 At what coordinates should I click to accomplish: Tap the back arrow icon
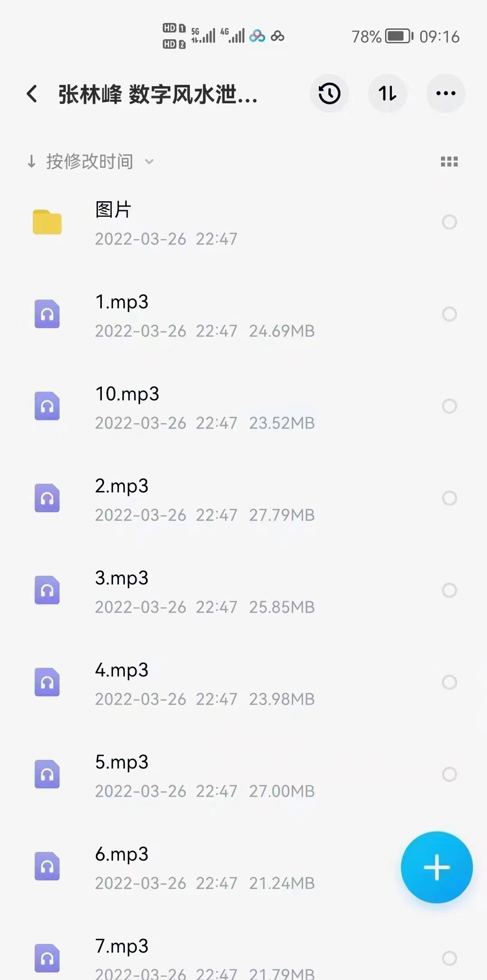click(x=32, y=93)
